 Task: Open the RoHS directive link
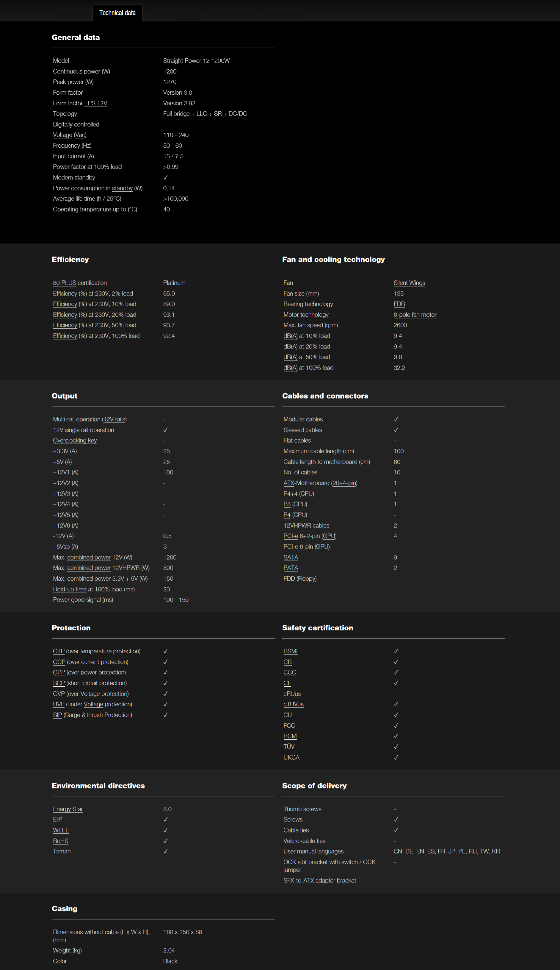coord(60,841)
